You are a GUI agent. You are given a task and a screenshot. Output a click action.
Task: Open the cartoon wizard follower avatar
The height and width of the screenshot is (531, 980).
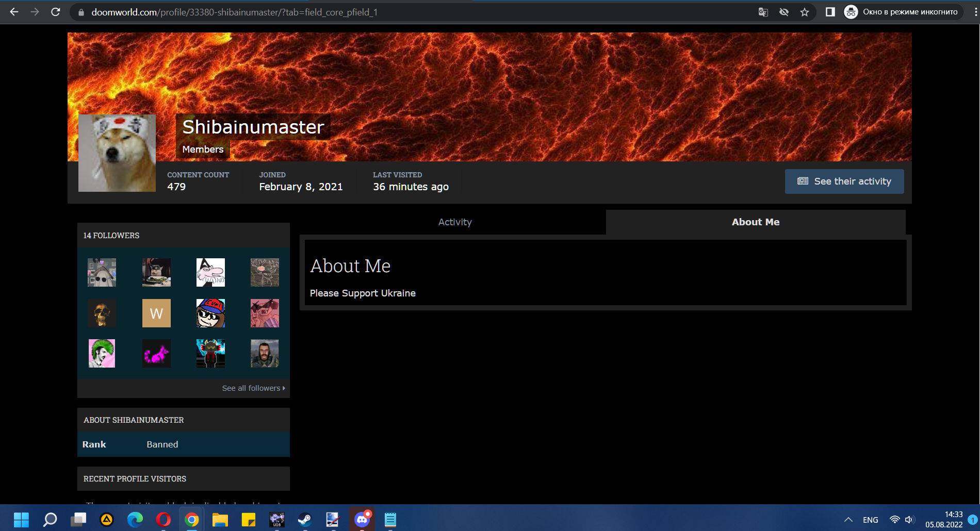coord(210,273)
